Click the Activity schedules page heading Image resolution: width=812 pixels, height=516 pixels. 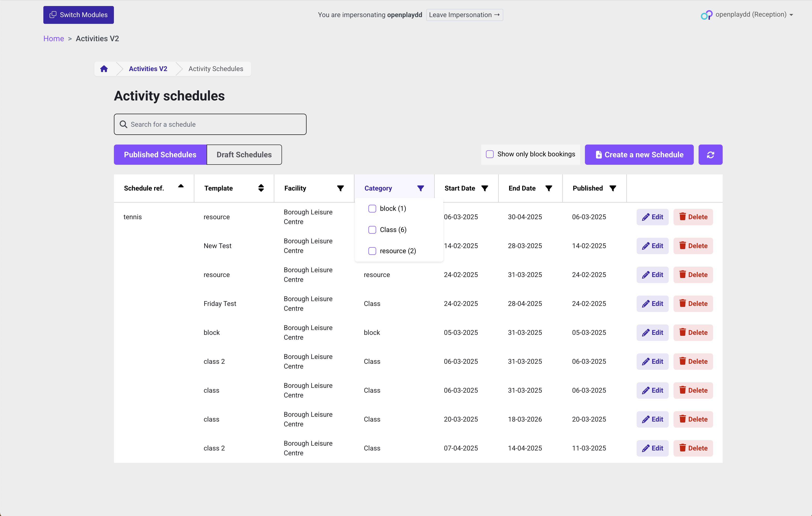[169, 96]
